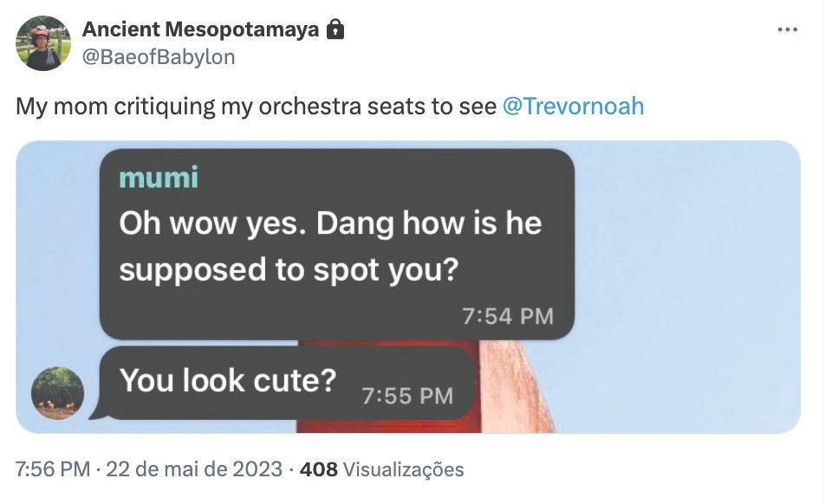The height and width of the screenshot is (504, 825).
Task: Click the padlock protected-account icon
Action: pyautogui.click(x=335, y=30)
